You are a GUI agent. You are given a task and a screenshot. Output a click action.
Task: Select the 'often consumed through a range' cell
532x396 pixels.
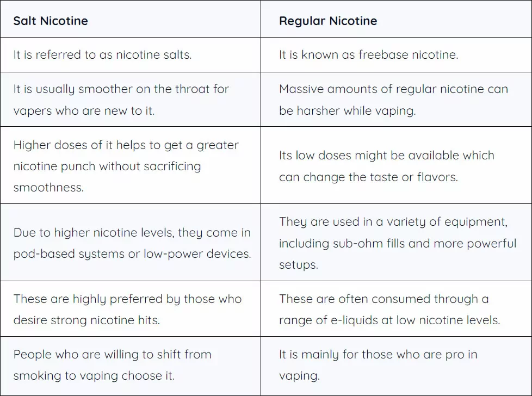click(x=396, y=309)
